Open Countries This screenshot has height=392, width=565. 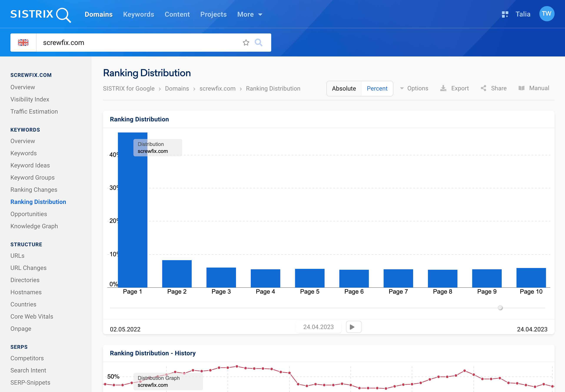click(23, 304)
